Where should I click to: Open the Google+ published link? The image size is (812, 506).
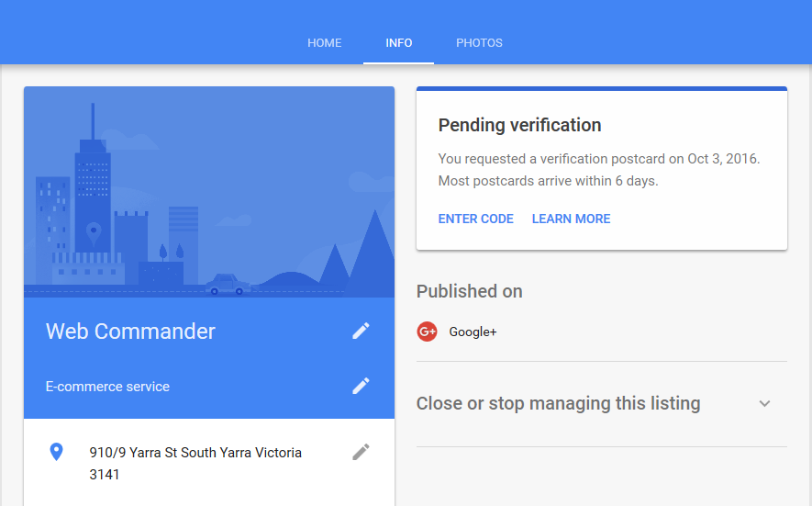[x=473, y=332]
